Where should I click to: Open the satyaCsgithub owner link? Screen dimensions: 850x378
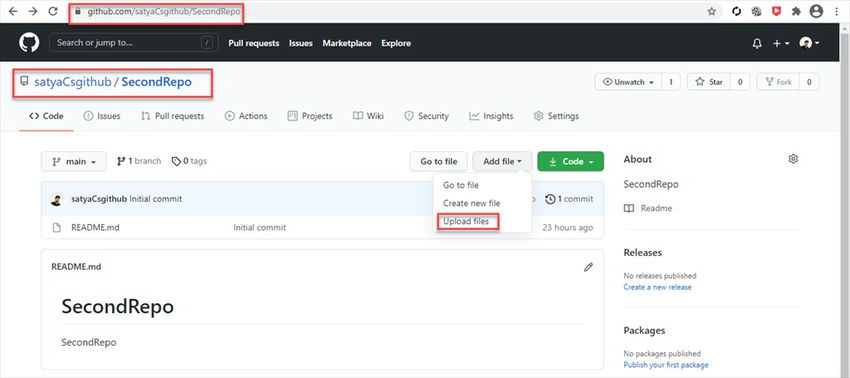click(x=73, y=82)
